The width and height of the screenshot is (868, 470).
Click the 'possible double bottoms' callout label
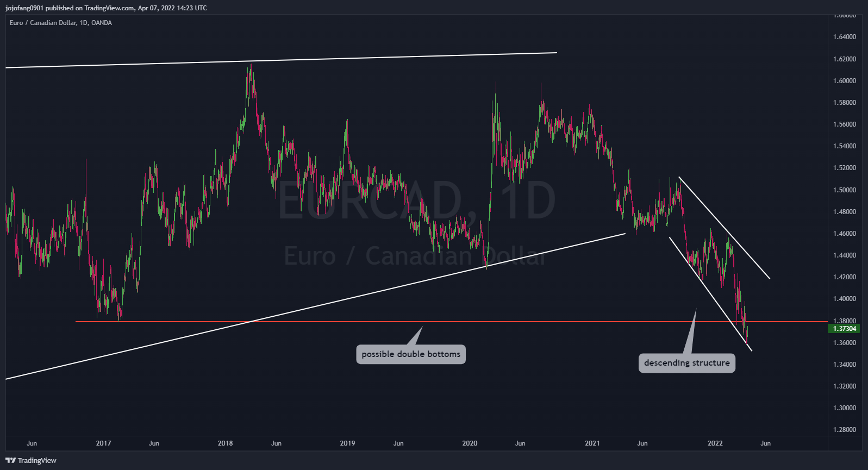click(411, 354)
